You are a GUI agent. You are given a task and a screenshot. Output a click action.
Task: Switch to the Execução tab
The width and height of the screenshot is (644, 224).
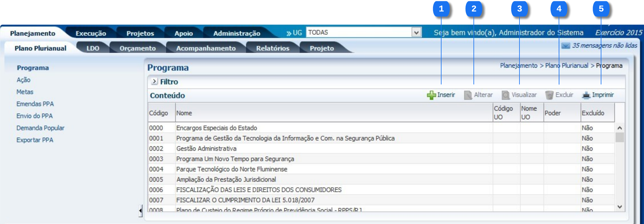pyautogui.click(x=91, y=33)
